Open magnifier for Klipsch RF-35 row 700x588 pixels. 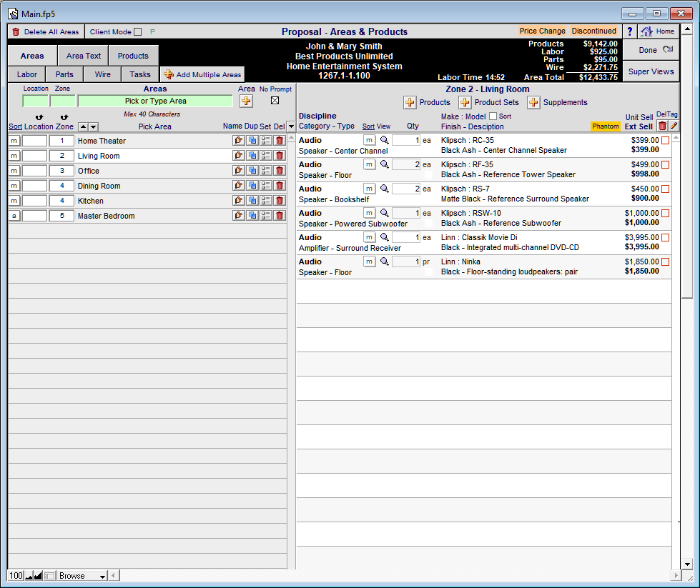[384, 164]
